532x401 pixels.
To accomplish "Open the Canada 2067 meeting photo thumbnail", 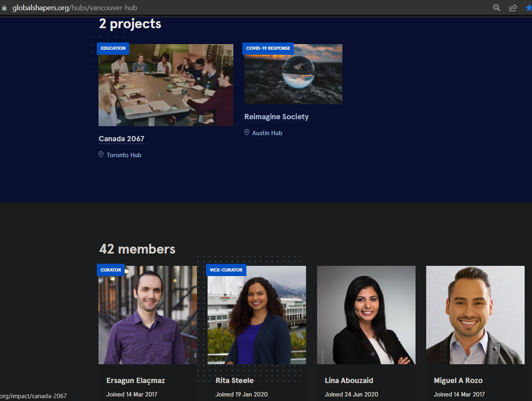I will pyautogui.click(x=166, y=85).
